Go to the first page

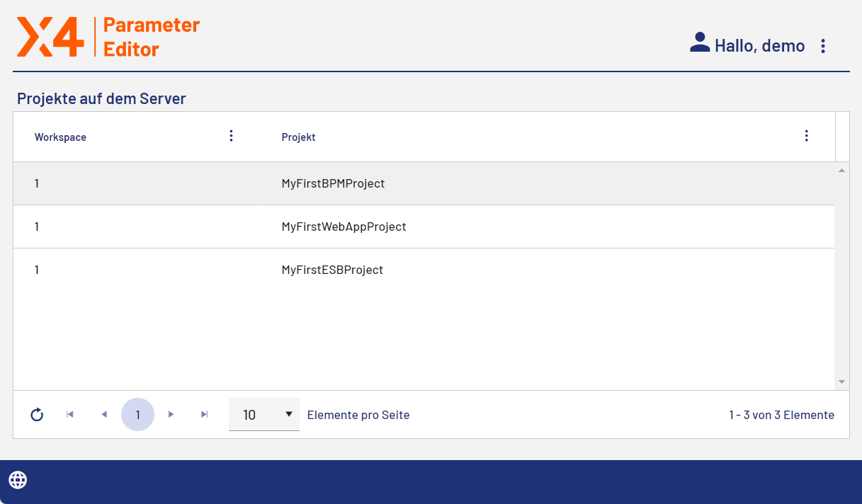pyautogui.click(x=70, y=415)
